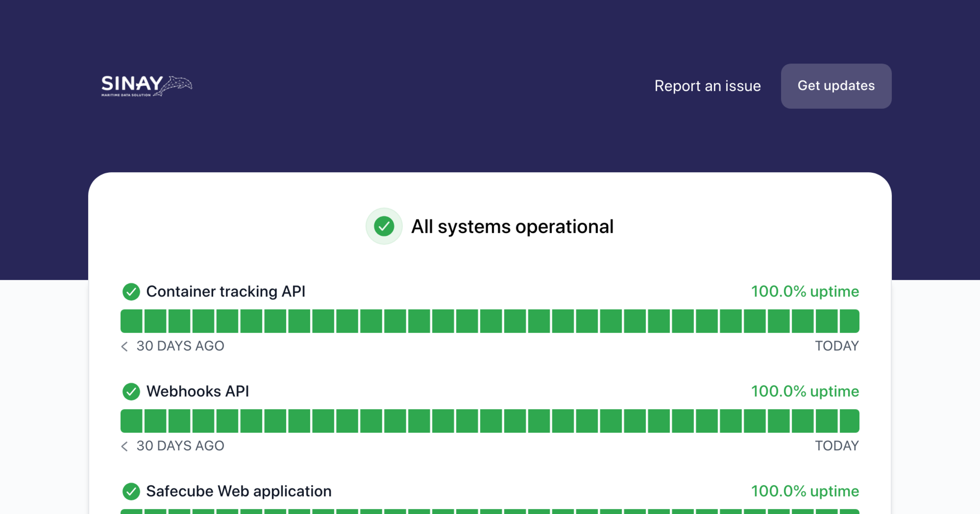Select first day bar of Container tracking API
980x514 pixels.
pyautogui.click(x=131, y=321)
